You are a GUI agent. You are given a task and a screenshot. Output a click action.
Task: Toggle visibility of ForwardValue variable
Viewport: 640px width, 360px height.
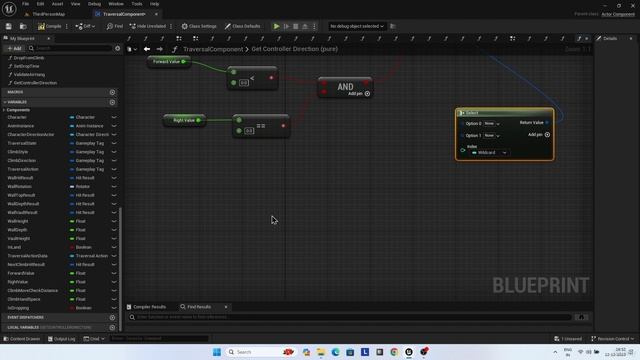(114, 273)
